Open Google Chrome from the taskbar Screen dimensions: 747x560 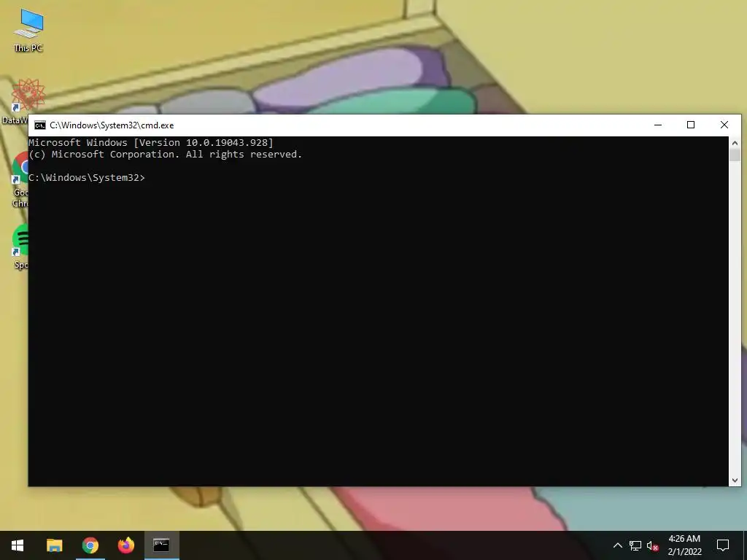coord(90,545)
